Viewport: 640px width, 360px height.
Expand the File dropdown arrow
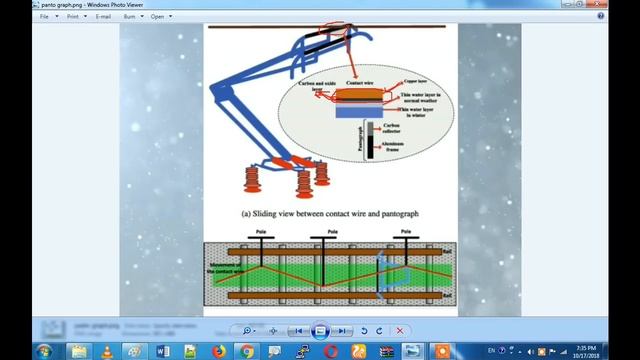(x=57, y=17)
